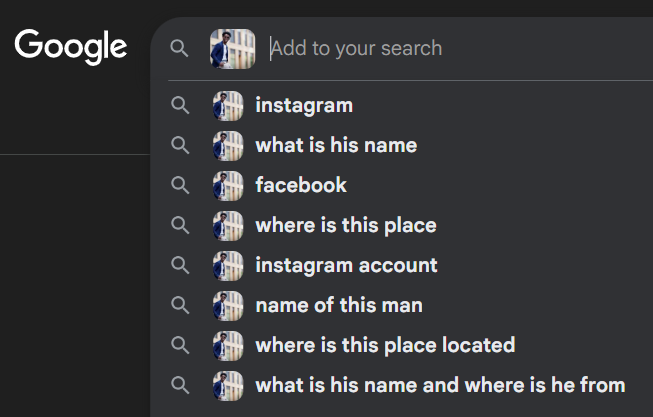Viewport: 653px width, 417px height.
Task: Click thumbnail beside "where is this place located"
Action: (x=228, y=345)
